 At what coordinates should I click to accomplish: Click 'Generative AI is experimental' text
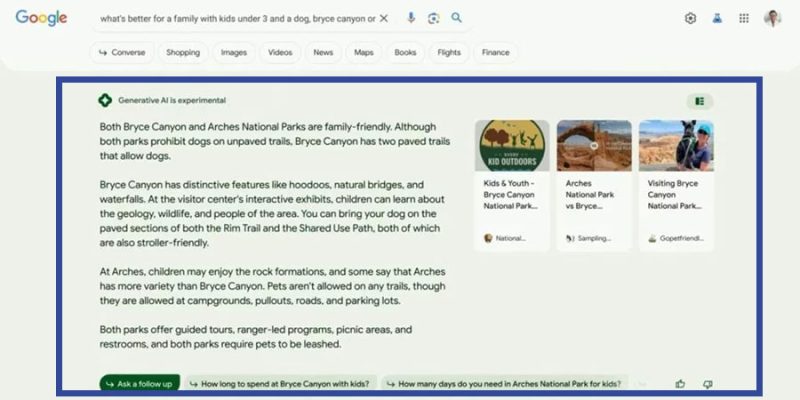(172, 101)
